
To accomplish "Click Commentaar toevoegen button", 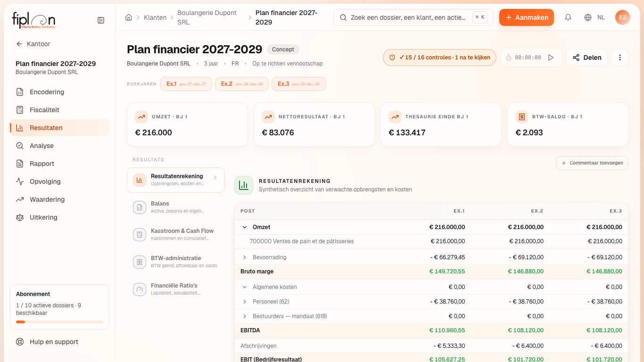I will pos(592,163).
